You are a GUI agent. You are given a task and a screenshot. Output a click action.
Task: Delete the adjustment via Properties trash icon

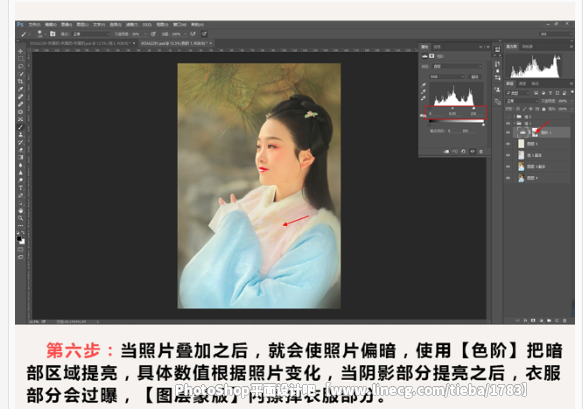(481, 152)
